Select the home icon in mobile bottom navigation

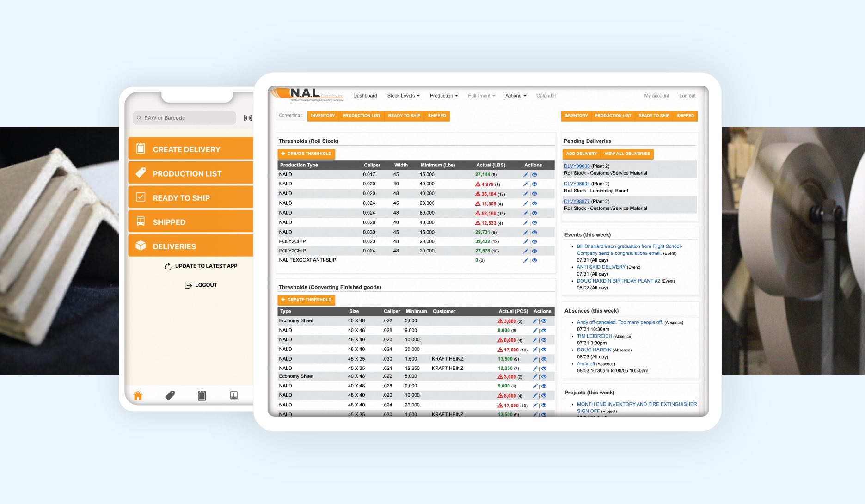138,395
